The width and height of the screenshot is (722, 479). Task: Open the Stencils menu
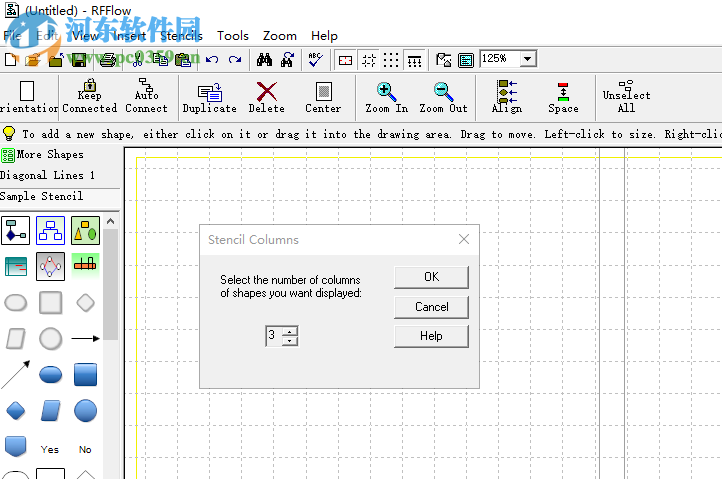point(181,35)
